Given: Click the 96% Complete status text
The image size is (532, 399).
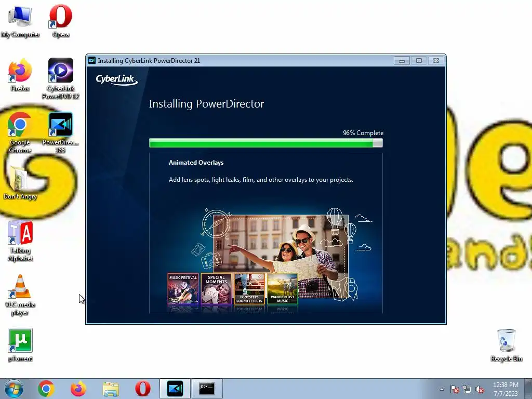Looking at the screenshot, I should click(x=363, y=133).
